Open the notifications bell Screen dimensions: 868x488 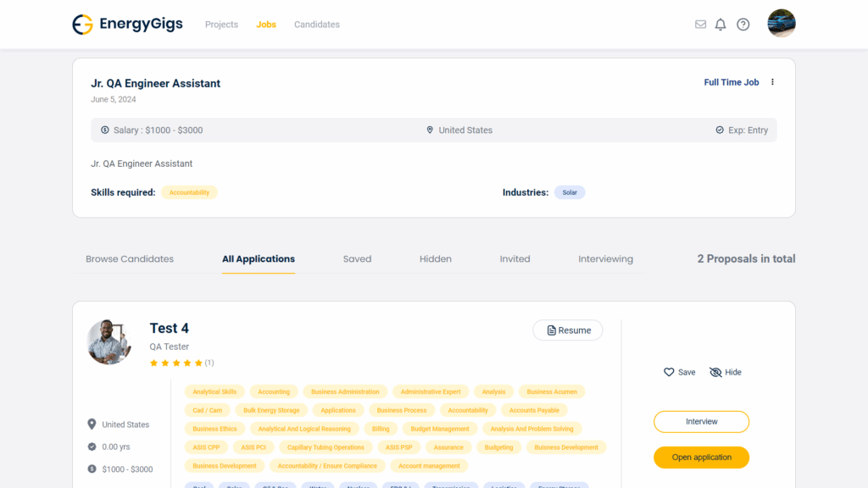pyautogui.click(x=721, y=25)
